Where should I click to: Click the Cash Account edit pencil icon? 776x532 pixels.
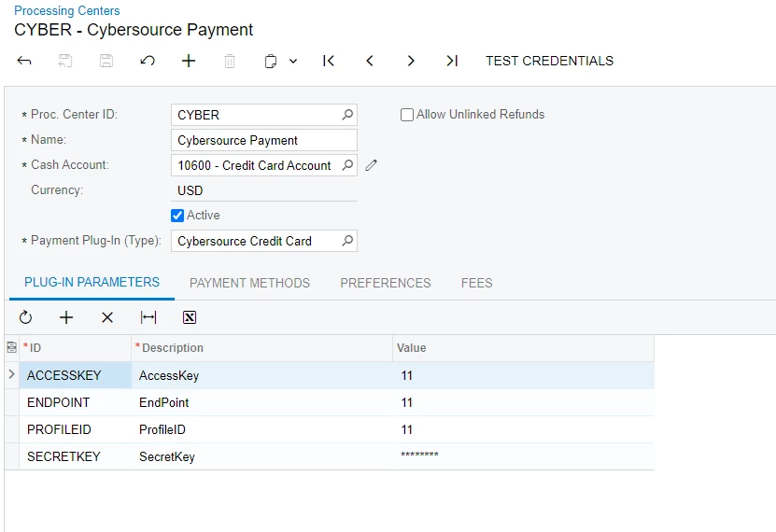[x=371, y=165]
